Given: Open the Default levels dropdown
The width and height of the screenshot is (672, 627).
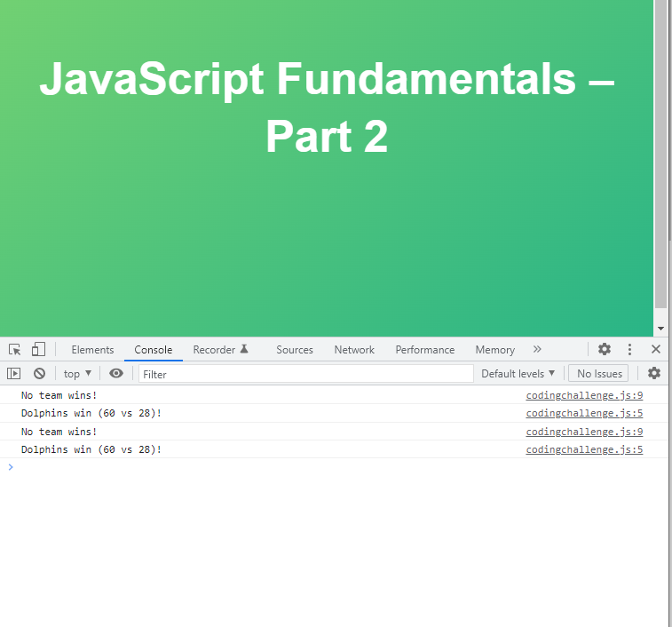Looking at the screenshot, I should (x=518, y=374).
